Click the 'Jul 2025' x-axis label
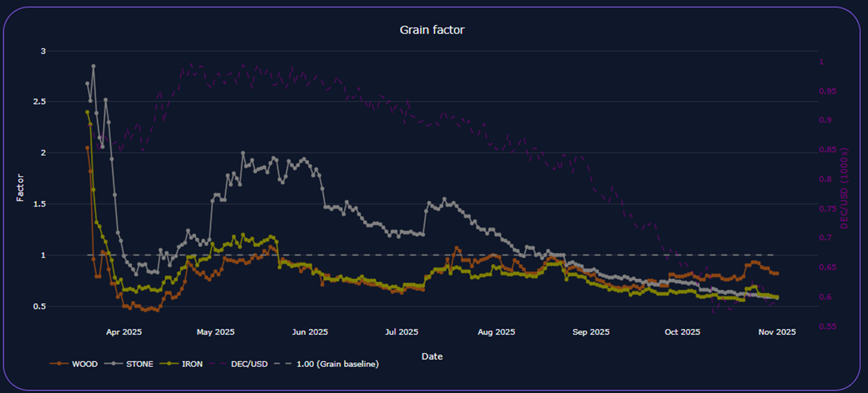868x393 pixels. click(x=401, y=332)
